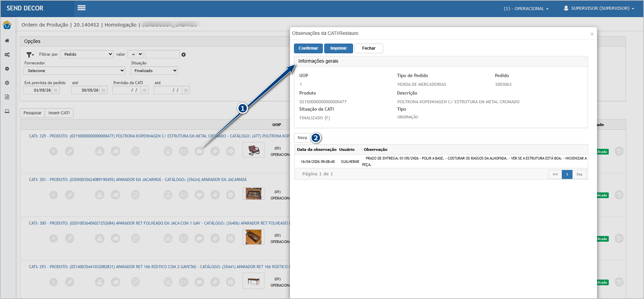Close the Observações dialog with the X

click(592, 34)
